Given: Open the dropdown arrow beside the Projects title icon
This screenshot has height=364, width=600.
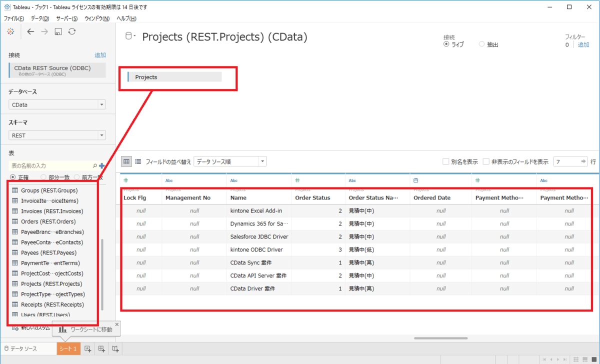Looking at the screenshot, I should click(134, 36).
